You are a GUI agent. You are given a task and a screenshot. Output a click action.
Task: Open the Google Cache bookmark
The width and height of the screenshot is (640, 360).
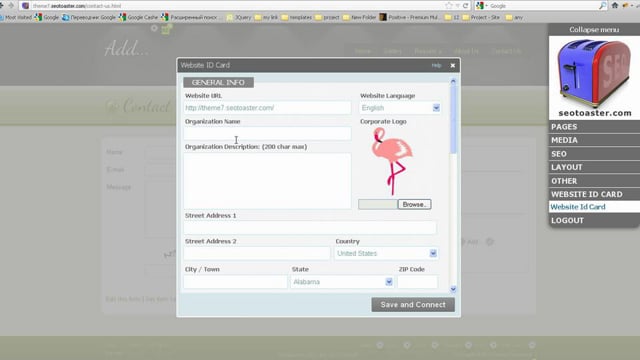click(138, 17)
